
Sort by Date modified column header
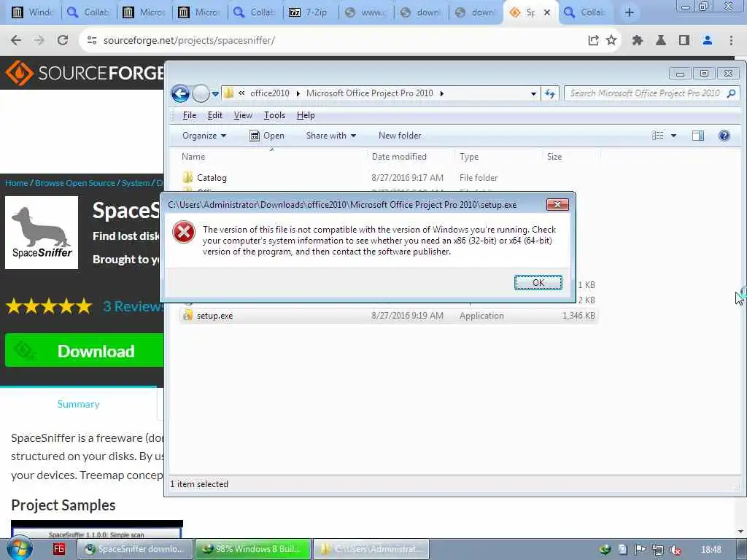tap(399, 157)
